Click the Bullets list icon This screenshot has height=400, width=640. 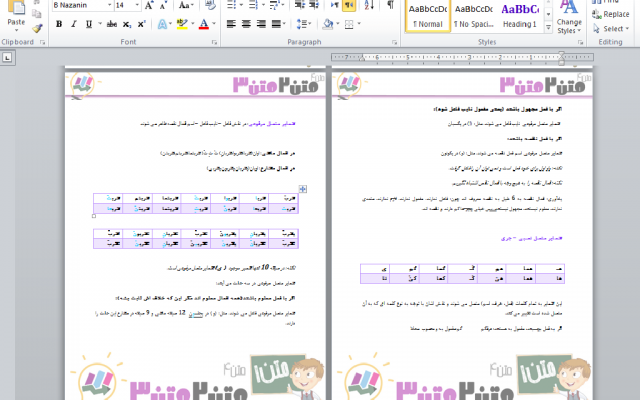pyautogui.click(x=231, y=5)
